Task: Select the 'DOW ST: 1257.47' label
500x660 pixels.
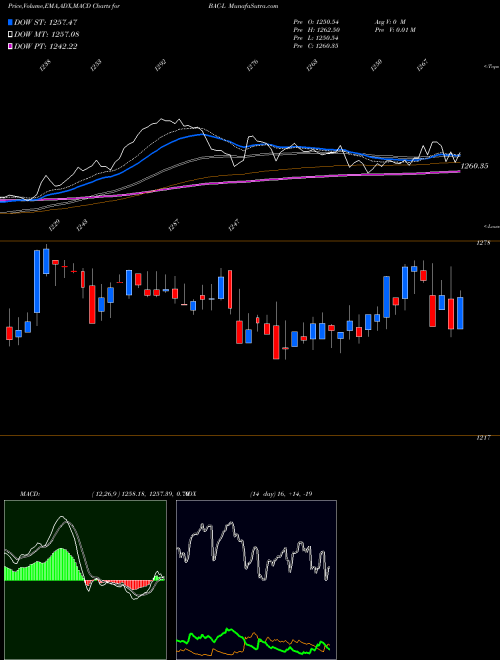Action: (45, 22)
